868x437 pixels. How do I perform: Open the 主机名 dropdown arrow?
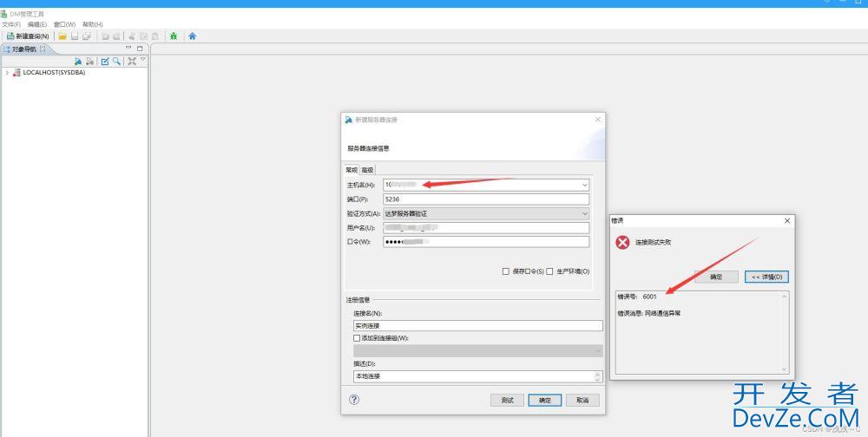pyautogui.click(x=584, y=185)
